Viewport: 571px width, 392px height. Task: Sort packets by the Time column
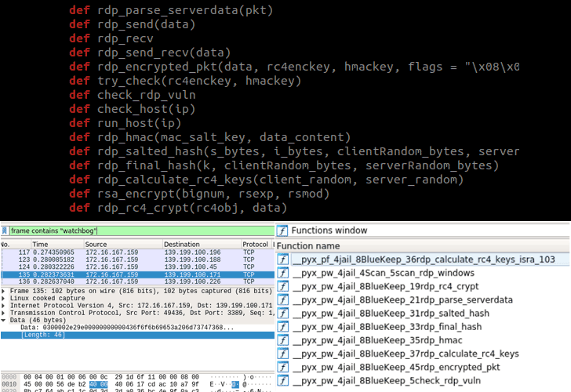(56, 245)
